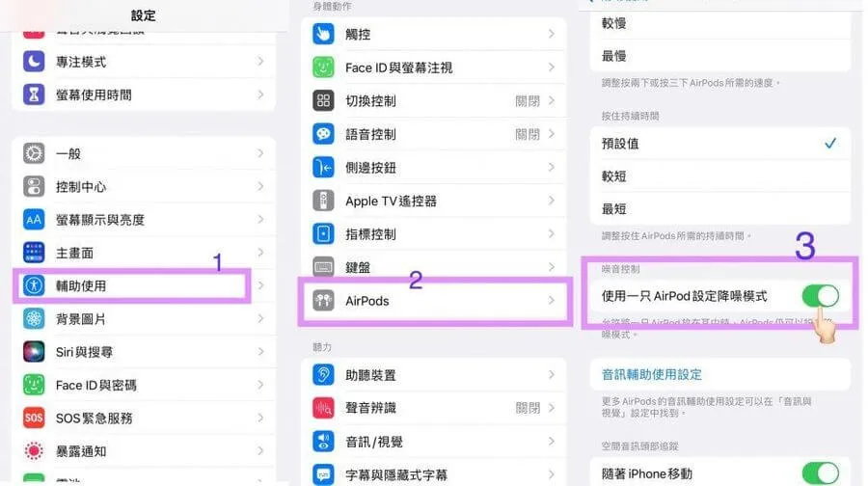The image size is (868, 486).
Task: Open the 切換控制 icon
Action: click(323, 100)
